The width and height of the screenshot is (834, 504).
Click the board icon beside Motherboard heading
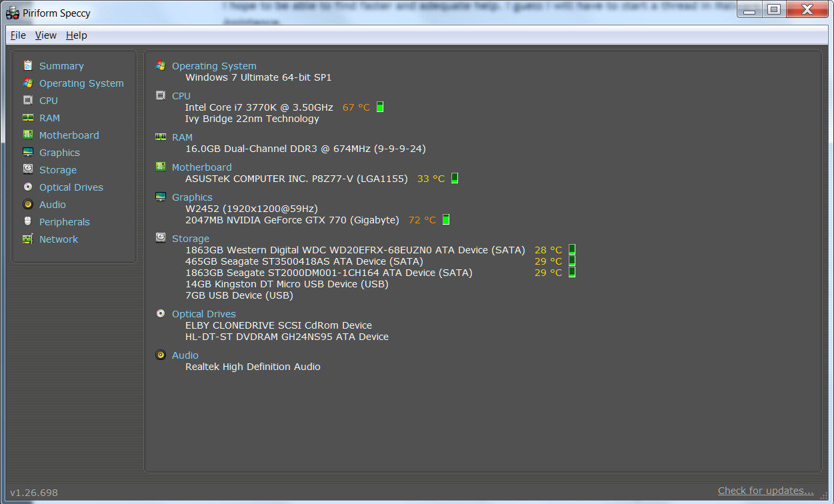point(161,167)
